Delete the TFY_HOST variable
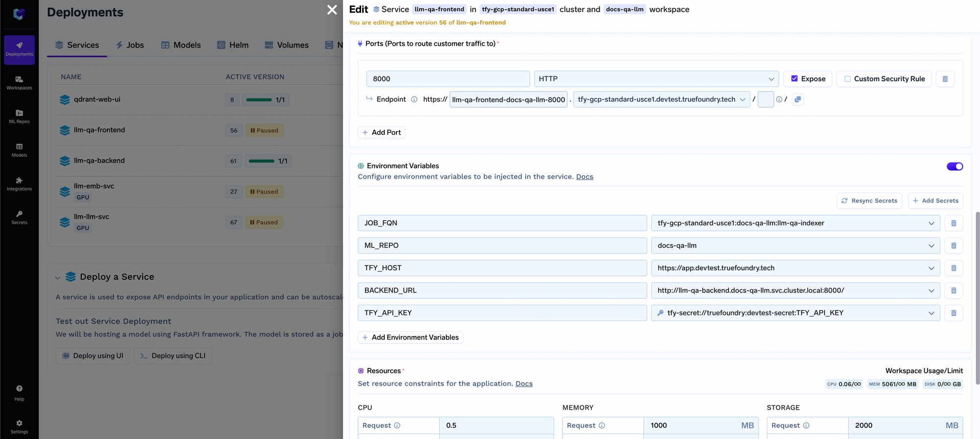Image resolution: width=980 pixels, height=439 pixels. click(954, 268)
